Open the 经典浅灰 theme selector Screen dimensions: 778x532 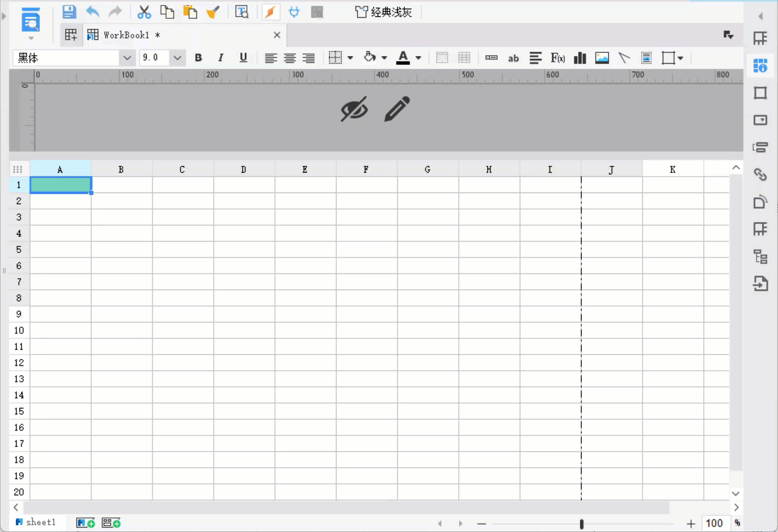coord(383,12)
